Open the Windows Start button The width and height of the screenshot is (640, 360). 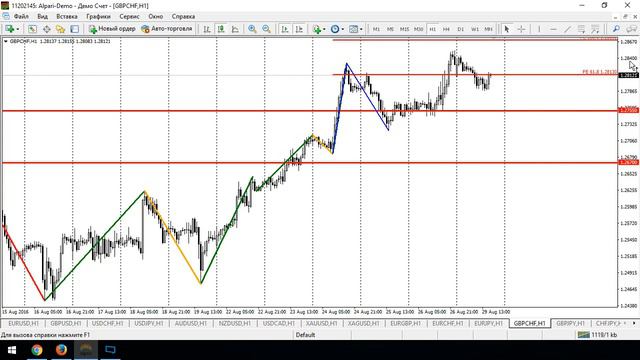pos(11,350)
